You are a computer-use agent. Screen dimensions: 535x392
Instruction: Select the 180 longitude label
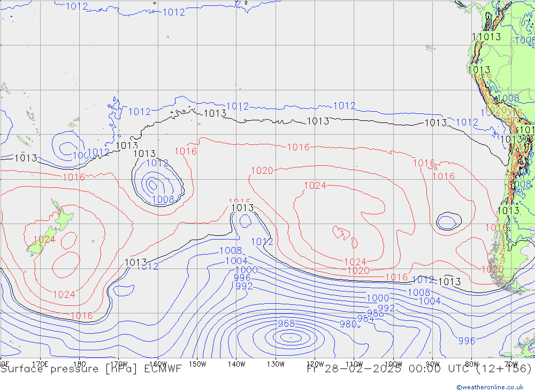[80, 364]
